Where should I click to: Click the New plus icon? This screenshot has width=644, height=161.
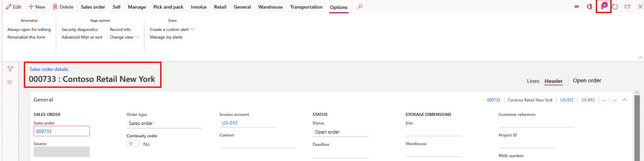pos(31,7)
